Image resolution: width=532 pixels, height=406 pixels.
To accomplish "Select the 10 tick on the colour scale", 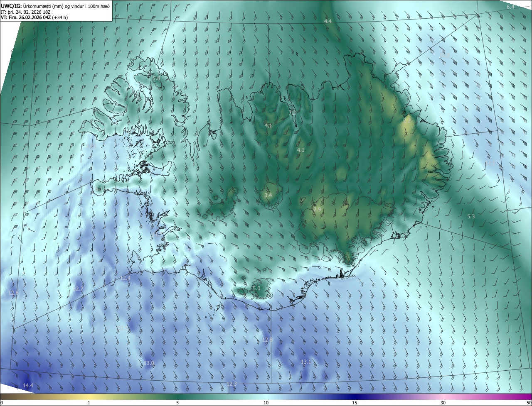I will 266,403.
